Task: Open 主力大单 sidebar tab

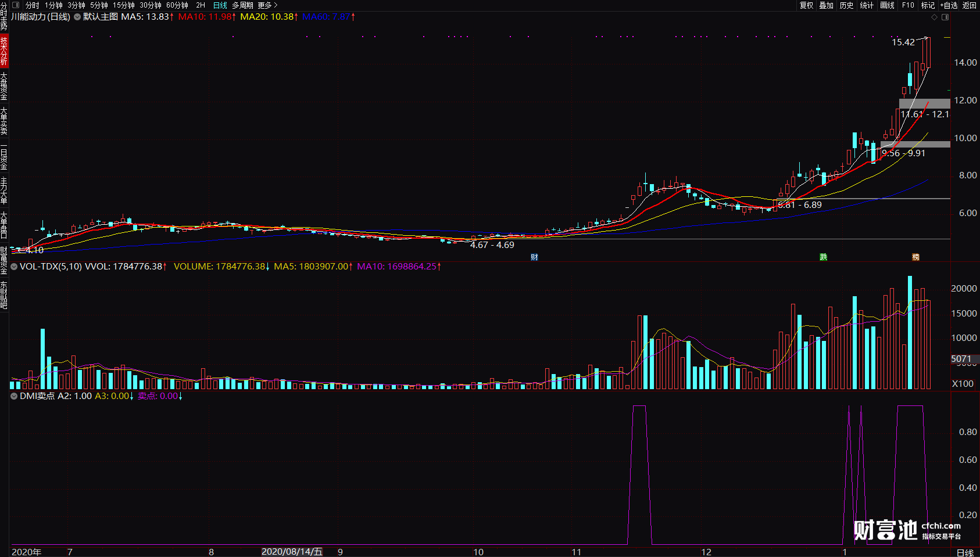Action: [x=4, y=191]
